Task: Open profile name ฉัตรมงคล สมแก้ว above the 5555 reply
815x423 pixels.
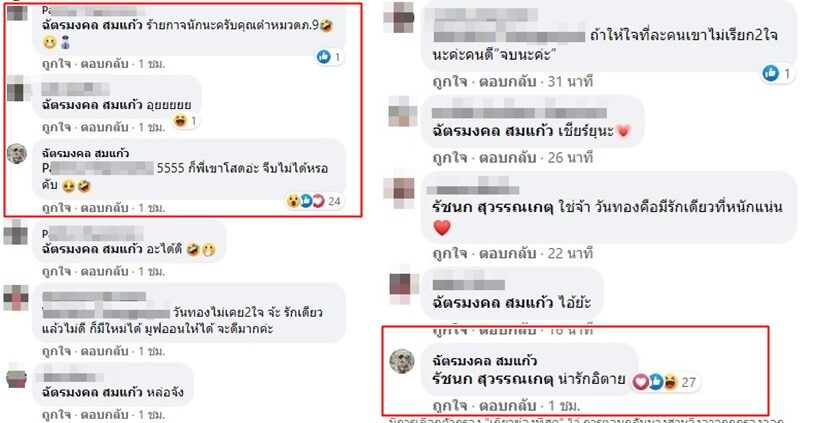Action: pyautogui.click(x=85, y=153)
